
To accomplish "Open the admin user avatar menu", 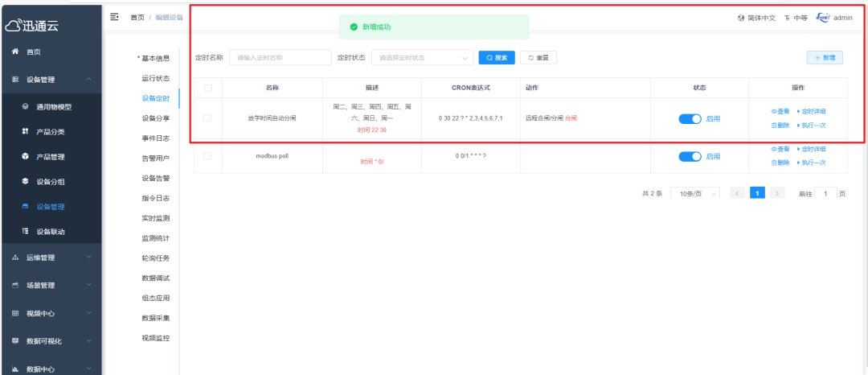I will tap(834, 18).
